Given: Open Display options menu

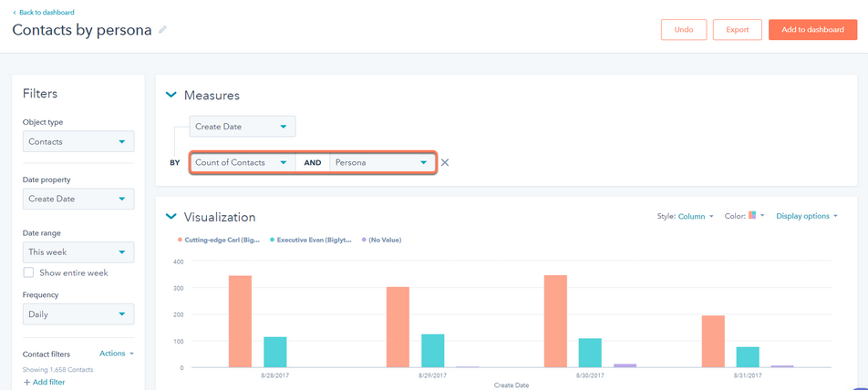Looking at the screenshot, I should pos(807,216).
